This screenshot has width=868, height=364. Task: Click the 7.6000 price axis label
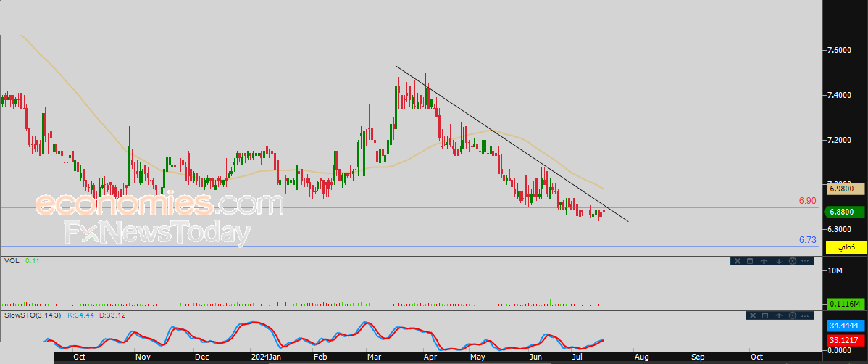click(x=840, y=51)
